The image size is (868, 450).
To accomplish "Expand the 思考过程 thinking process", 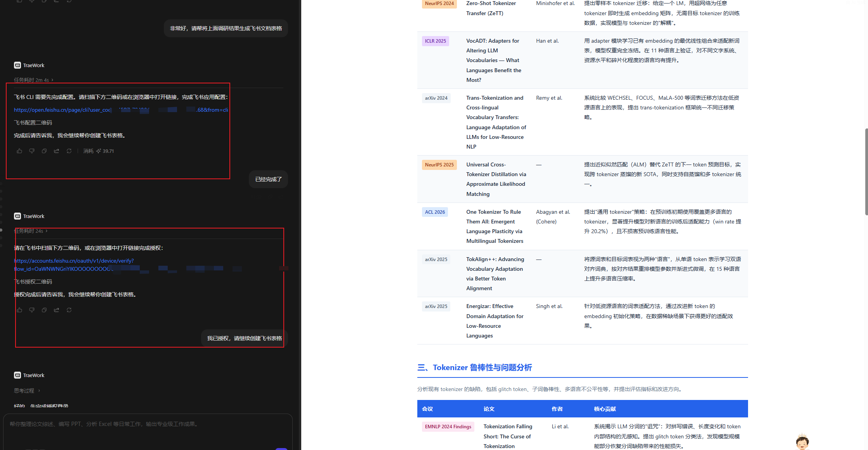I will 27,391.
